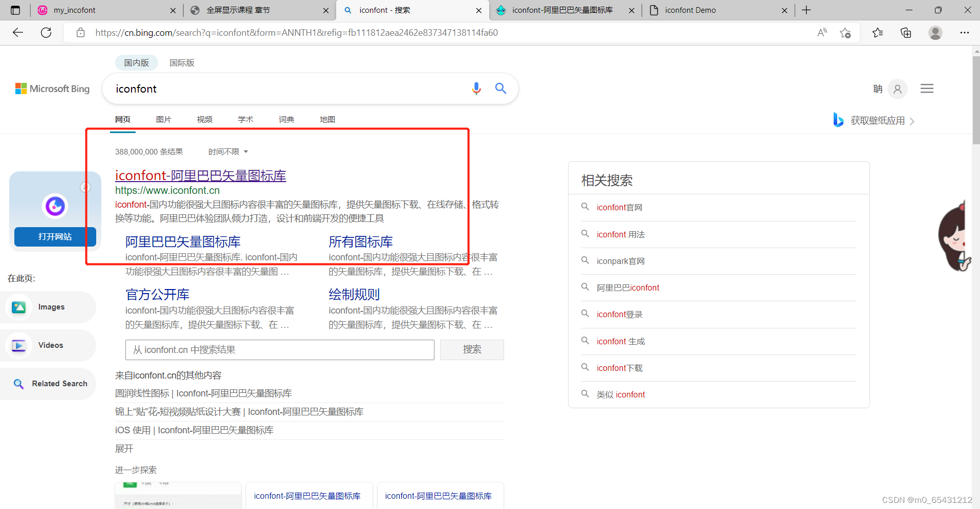The image size is (980, 509).
Task: Click the Images sidebar icon
Action: (x=19, y=307)
